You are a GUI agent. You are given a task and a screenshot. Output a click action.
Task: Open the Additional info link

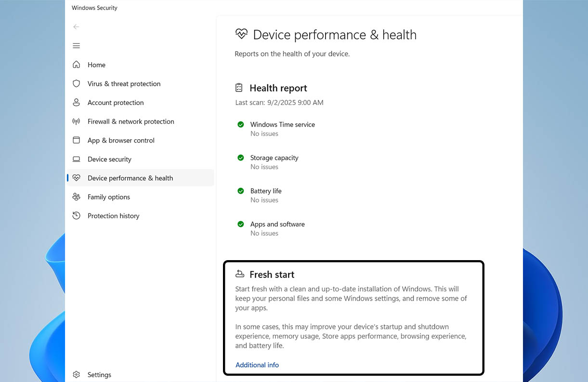click(257, 365)
